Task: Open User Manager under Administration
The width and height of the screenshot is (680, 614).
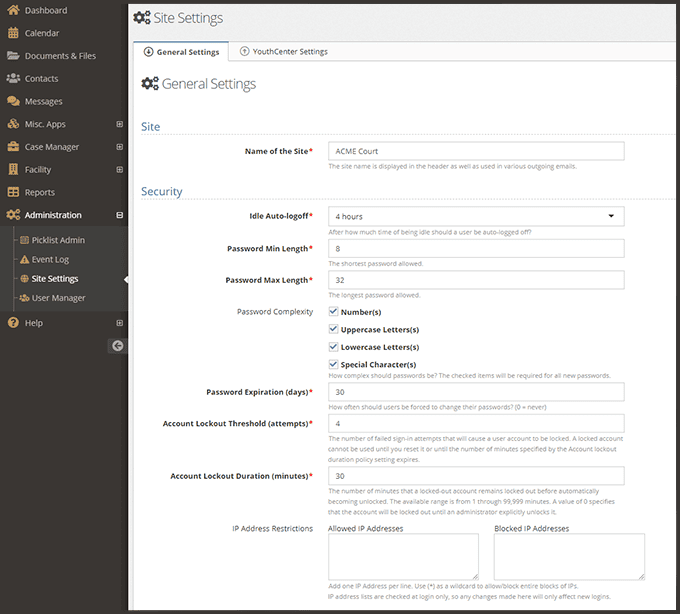Action: [58, 298]
